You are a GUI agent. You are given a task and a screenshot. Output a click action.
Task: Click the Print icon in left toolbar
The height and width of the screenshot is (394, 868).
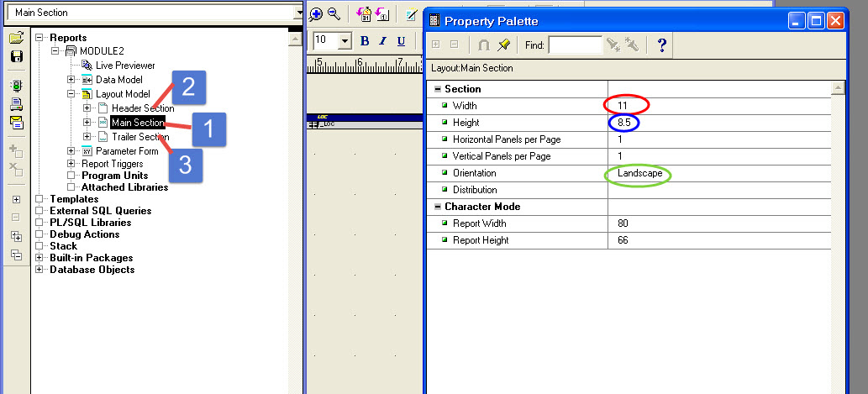tap(15, 104)
